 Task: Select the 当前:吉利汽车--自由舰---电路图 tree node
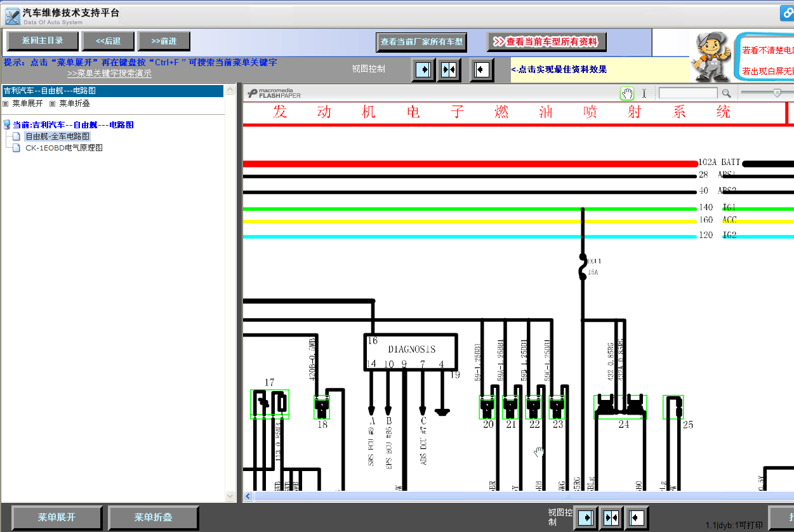(74, 125)
